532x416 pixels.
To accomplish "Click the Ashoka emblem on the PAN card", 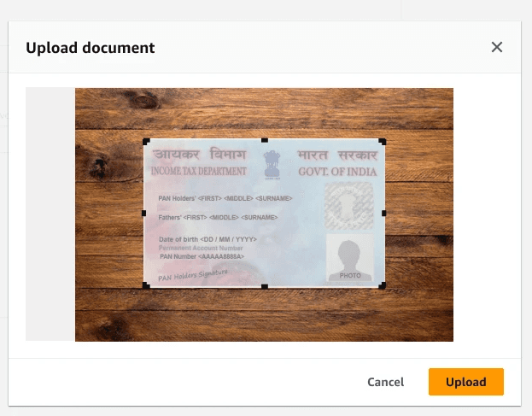I will (x=272, y=165).
